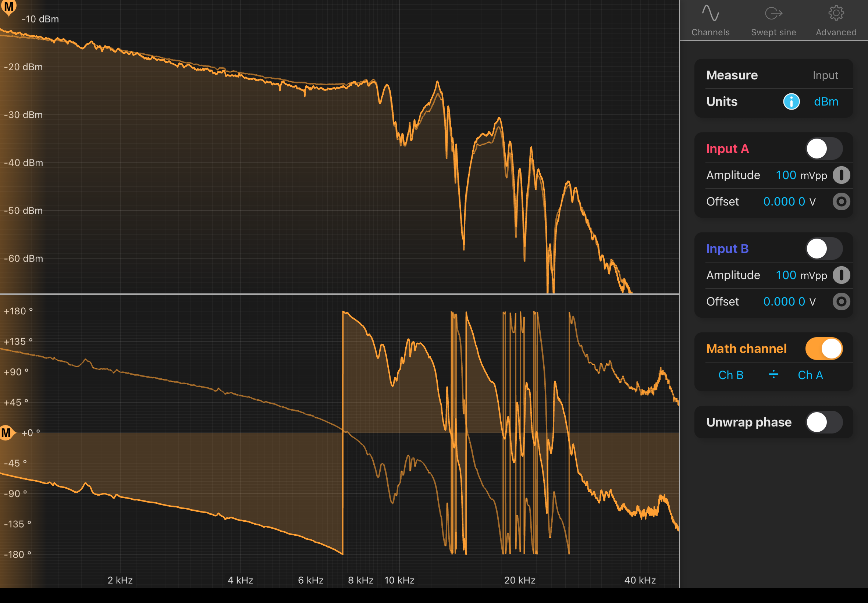Tap the Input A channel label
Viewport: 868px width, 603px height.
coord(728,149)
